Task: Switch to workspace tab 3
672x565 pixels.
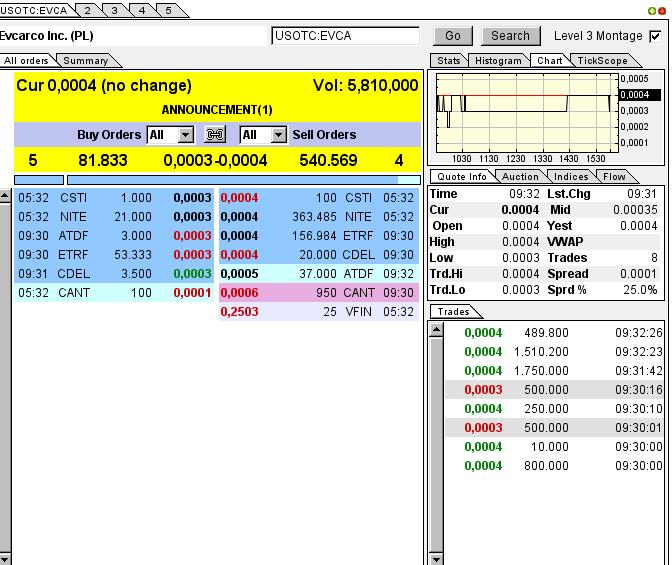Action: (x=114, y=10)
